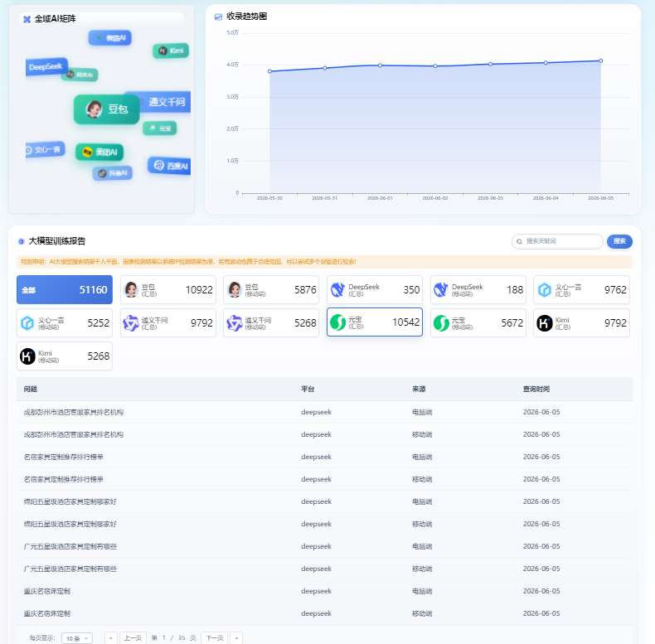Click the 问题 column header
Image resolution: width=655 pixels, height=644 pixels.
pyautogui.click(x=31, y=390)
